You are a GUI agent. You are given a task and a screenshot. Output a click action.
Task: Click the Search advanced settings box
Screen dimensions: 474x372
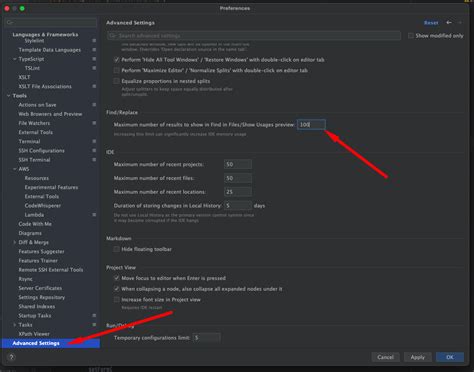254,36
